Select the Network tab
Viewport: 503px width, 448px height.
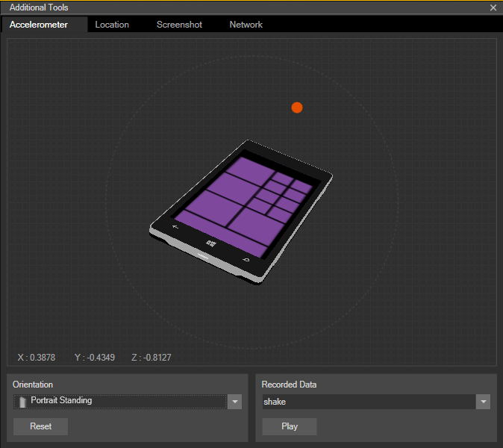(x=246, y=25)
